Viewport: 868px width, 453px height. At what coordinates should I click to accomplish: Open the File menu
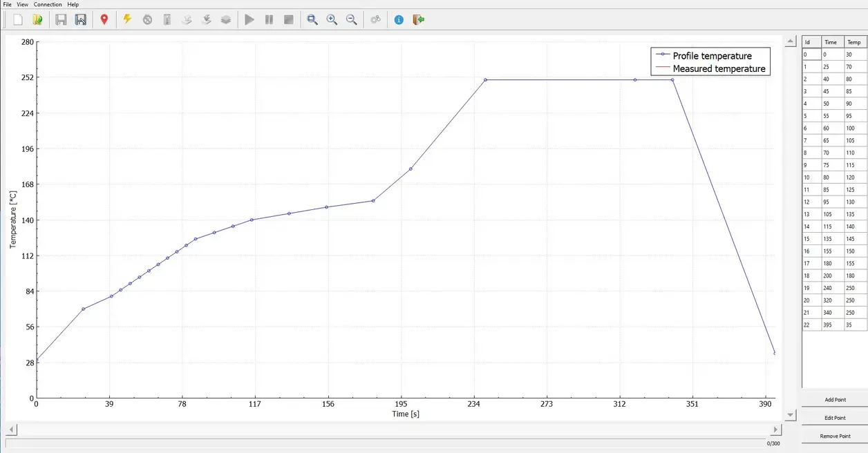(7, 4)
